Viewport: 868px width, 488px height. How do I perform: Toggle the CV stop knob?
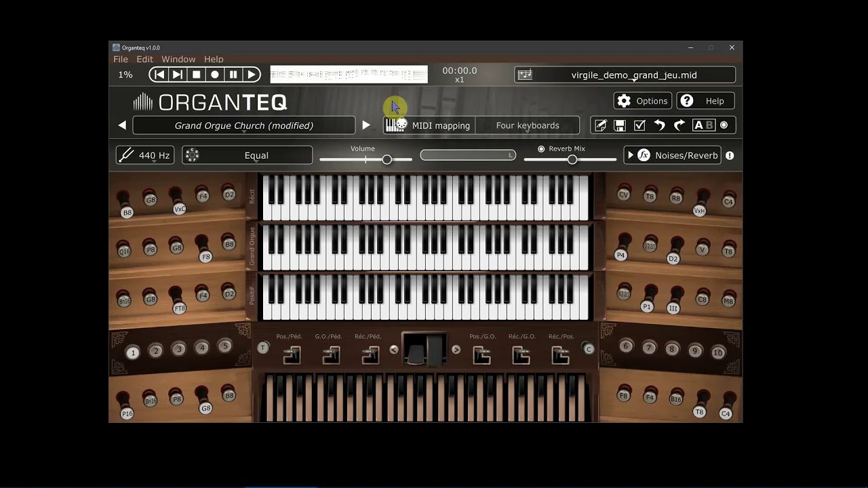[x=624, y=195]
